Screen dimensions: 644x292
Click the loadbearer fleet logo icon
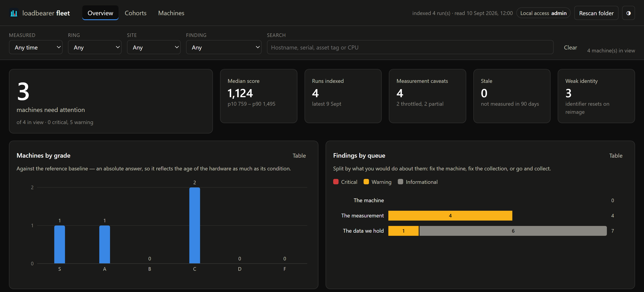pos(14,13)
